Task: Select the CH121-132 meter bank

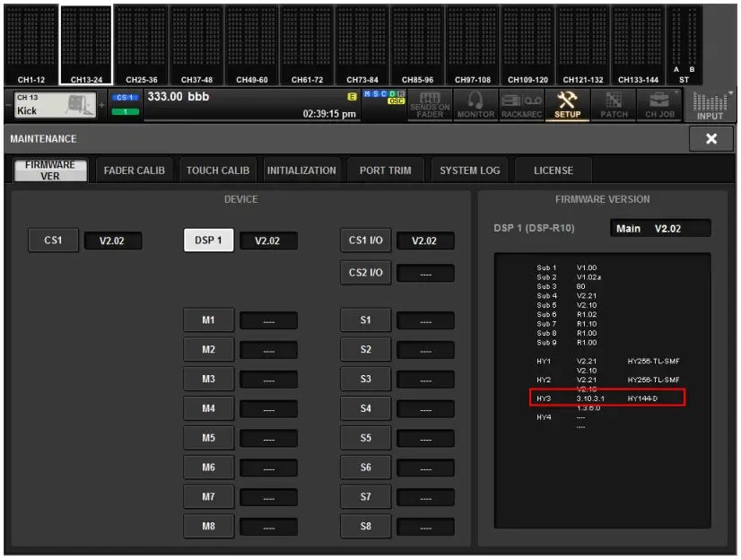Action: pyautogui.click(x=583, y=45)
